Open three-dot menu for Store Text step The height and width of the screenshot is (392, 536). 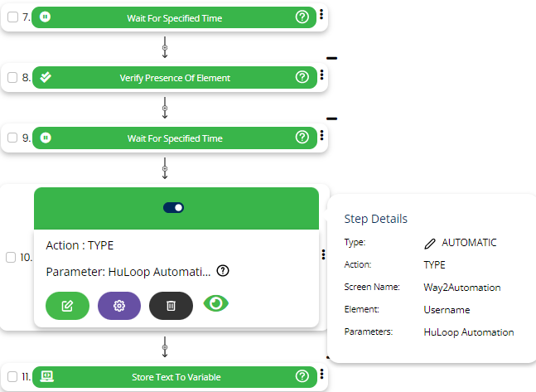321,375
